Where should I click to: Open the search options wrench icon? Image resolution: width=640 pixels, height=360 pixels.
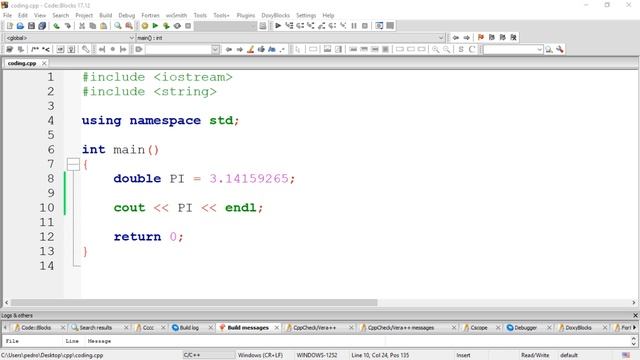pyautogui.click(x=560, y=49)
